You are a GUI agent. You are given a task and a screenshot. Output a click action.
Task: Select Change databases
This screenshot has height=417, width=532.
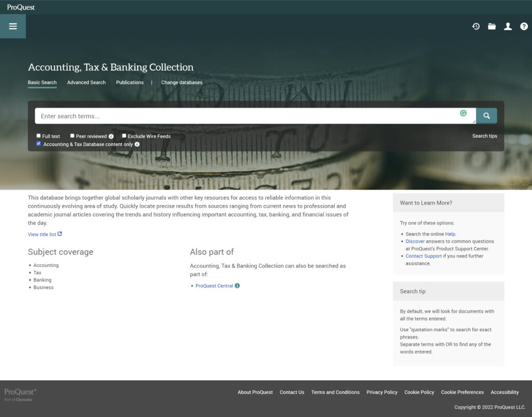click(x=181, y=83)
